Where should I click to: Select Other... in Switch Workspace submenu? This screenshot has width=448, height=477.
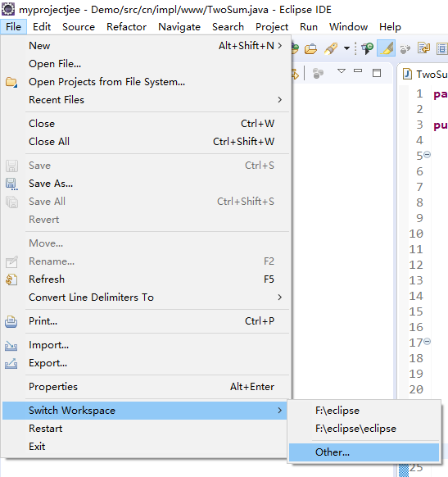364,452
